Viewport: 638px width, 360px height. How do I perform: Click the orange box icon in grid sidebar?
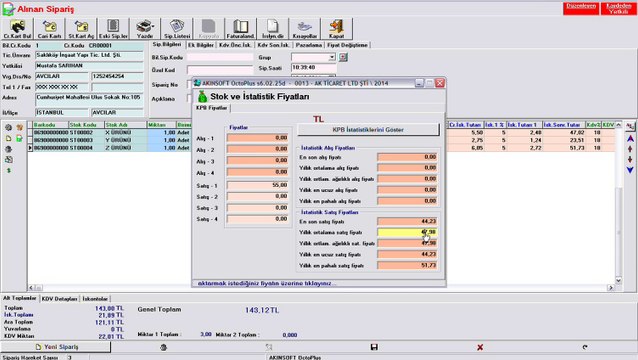pos(19,127)
